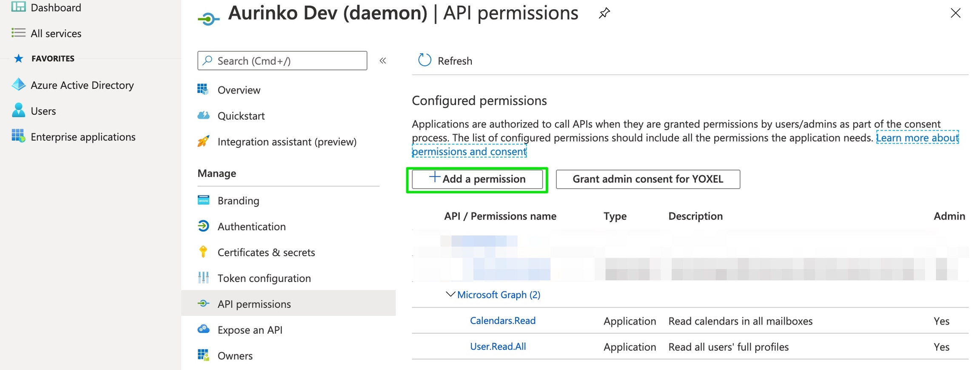The image size is (980, 370).
Task: Open Token configuration
Action: pos(264,278)
